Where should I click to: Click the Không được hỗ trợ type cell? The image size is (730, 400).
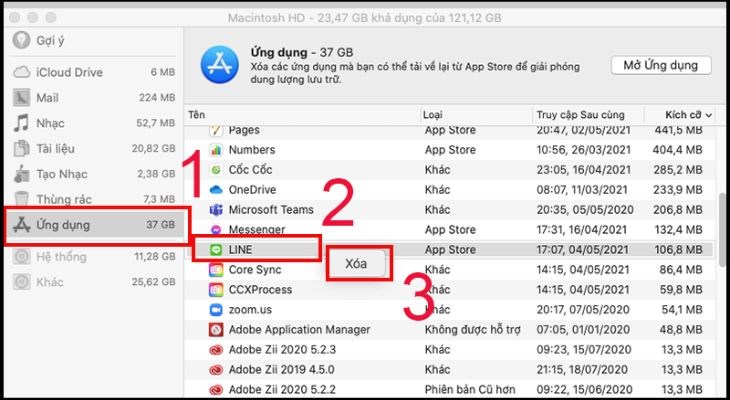pyautogui.click(x=473, y=330)
